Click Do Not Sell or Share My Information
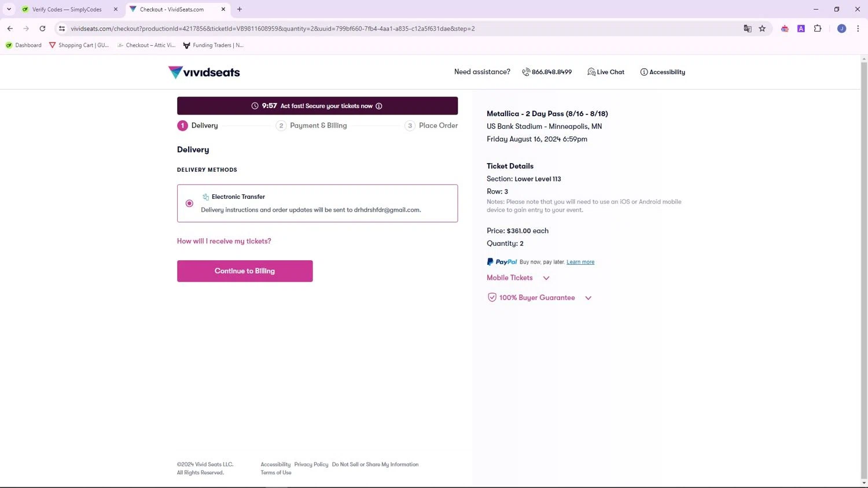Screen dimensions: 868x488 click(376, 464)
